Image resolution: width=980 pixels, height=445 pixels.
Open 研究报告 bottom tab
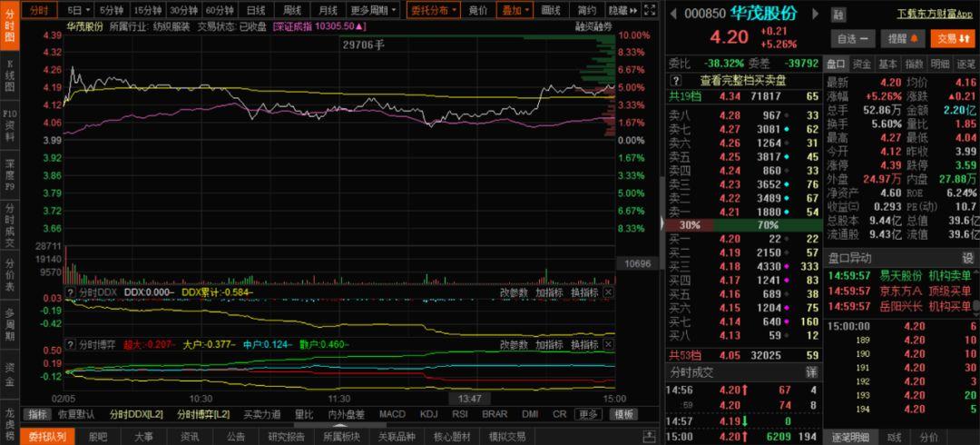[x=286, y=436]
